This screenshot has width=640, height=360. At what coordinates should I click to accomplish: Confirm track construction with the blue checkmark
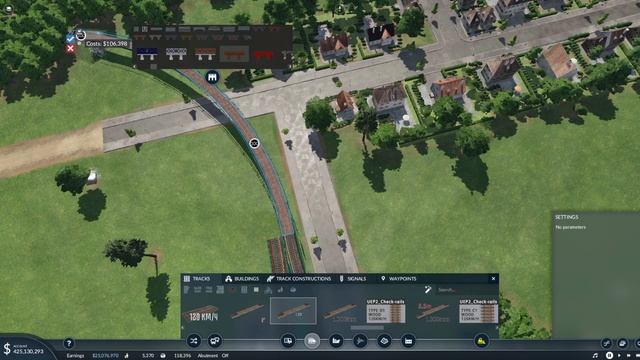[x=70, y=39]
